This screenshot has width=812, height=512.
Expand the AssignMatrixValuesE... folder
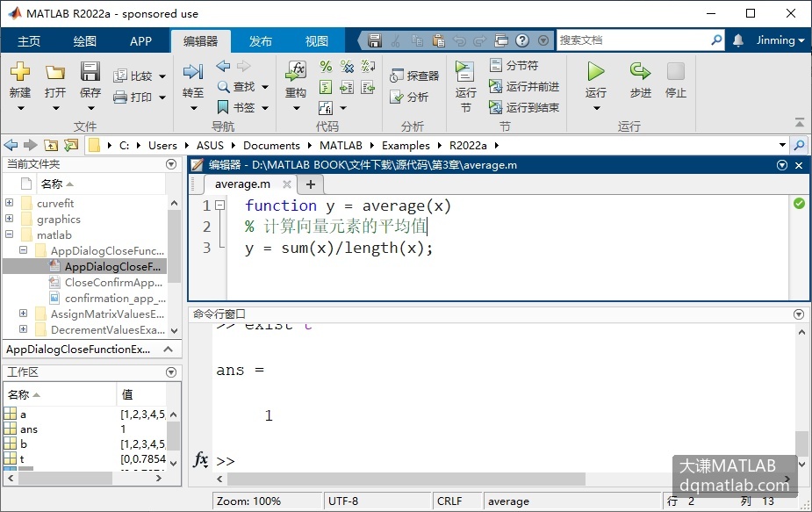tap(24, 313)
